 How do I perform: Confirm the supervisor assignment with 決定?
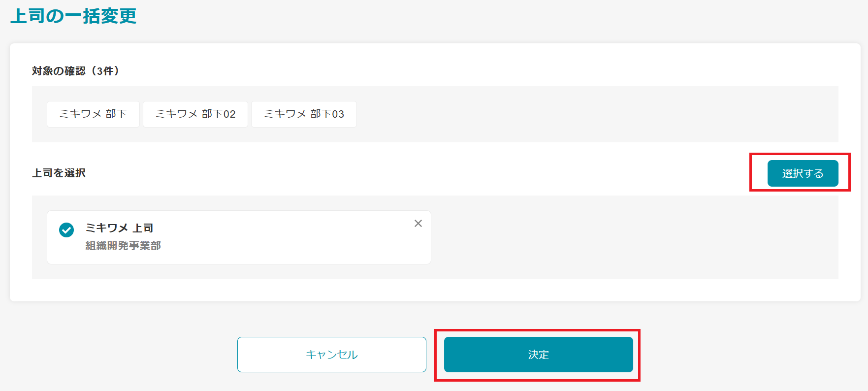[x=538, y=354]
